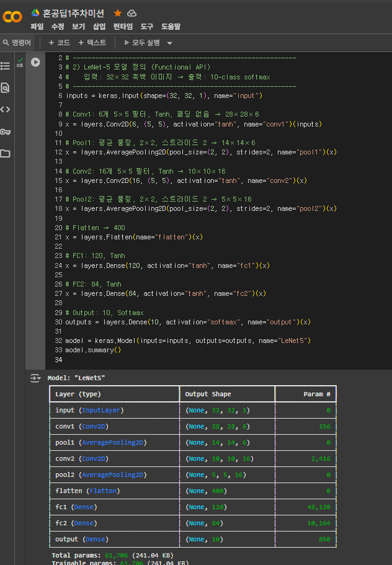Click the 10,164 param count value
Image resolution: width=392 pixels, height=565 pixels.
pyautogui.click(x=319, y=523)
